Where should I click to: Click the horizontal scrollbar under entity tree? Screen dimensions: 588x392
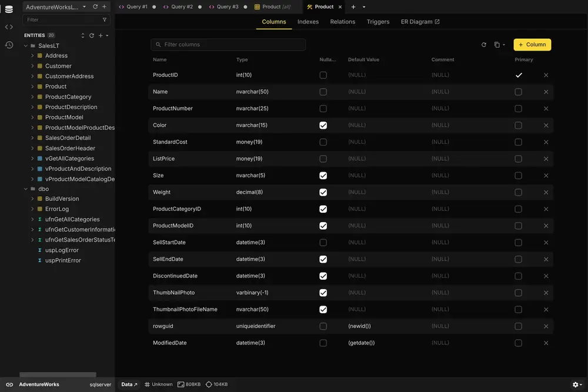pos(58,374)
